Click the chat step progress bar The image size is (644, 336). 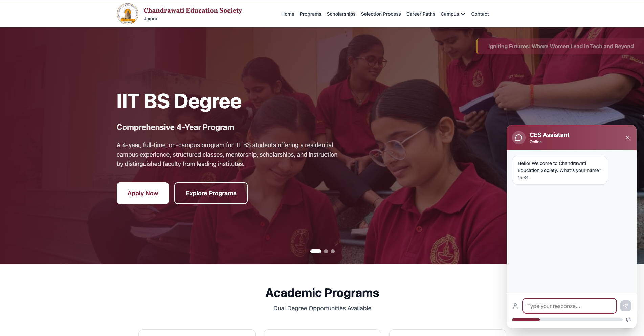click(567, 320)
